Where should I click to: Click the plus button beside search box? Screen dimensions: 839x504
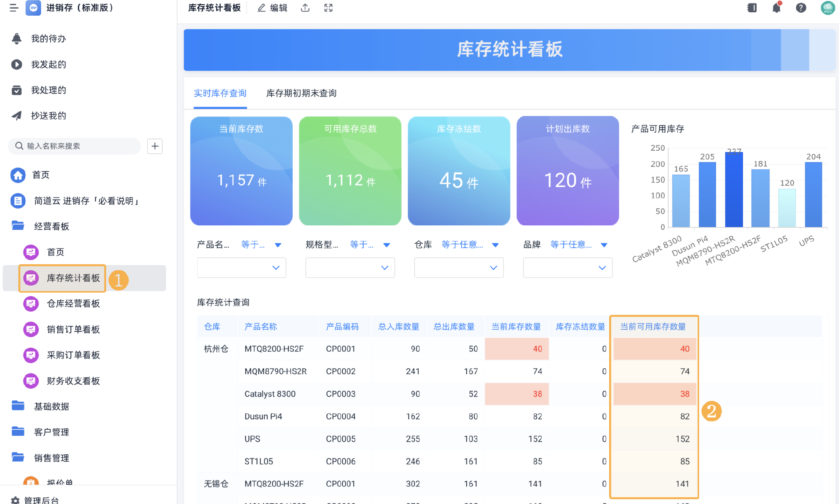[x=155, y=146]
